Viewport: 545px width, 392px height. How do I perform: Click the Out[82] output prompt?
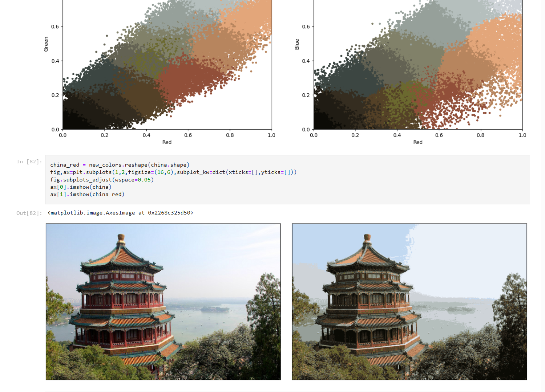coord(29,213)
